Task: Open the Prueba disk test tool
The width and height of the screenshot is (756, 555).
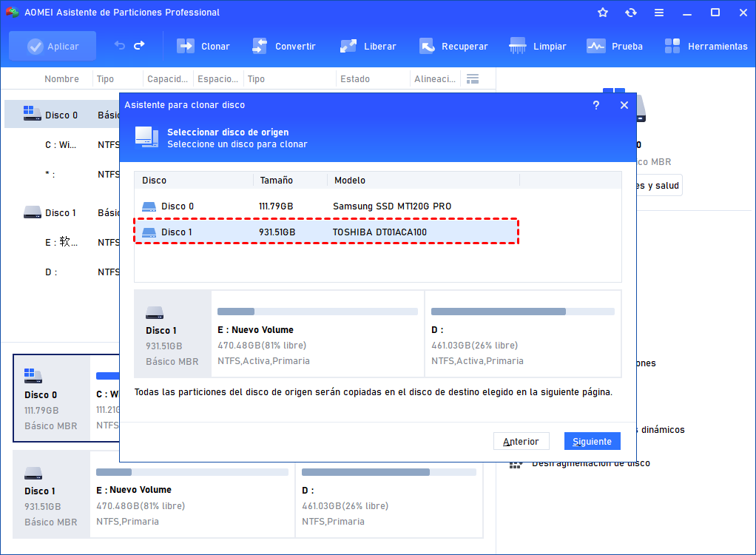Action: click(x=596, y=46)
